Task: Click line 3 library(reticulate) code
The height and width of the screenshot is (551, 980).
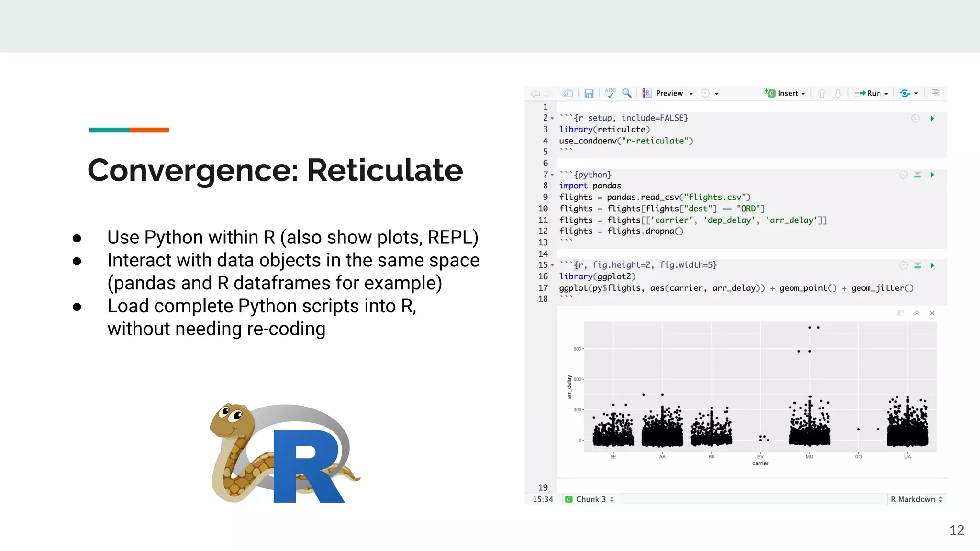Action: [604, 130]
